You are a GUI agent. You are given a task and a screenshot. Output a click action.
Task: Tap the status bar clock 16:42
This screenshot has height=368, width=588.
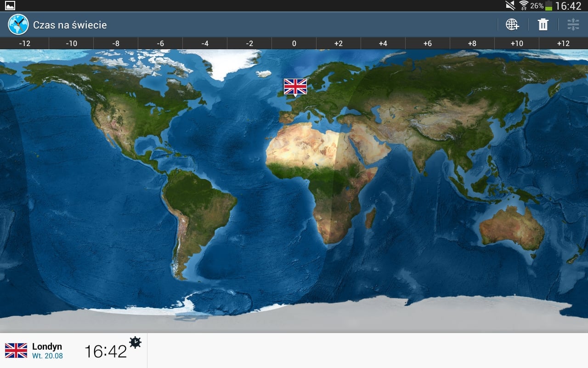568,6
